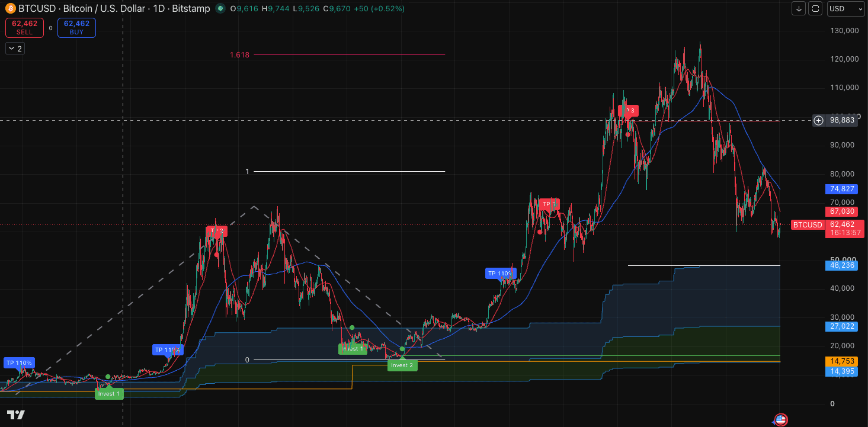
Task: Click the blue 62,462 BUY button
Action: (76, 27)
